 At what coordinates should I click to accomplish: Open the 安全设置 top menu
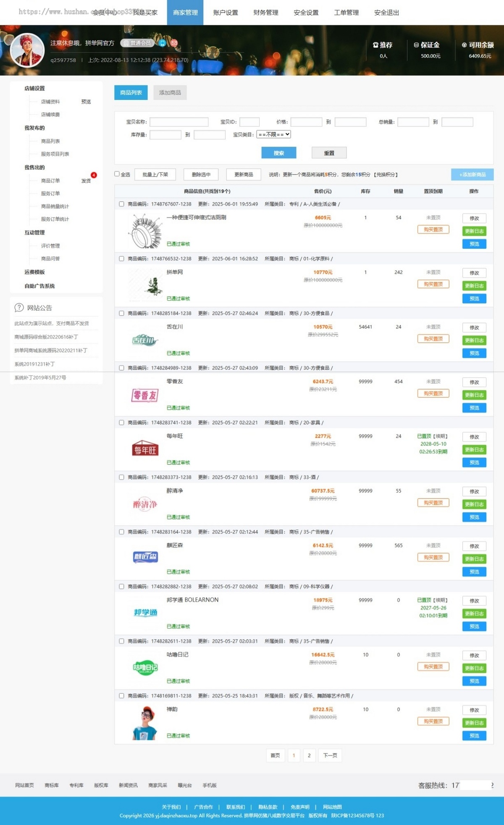[306, 13]
